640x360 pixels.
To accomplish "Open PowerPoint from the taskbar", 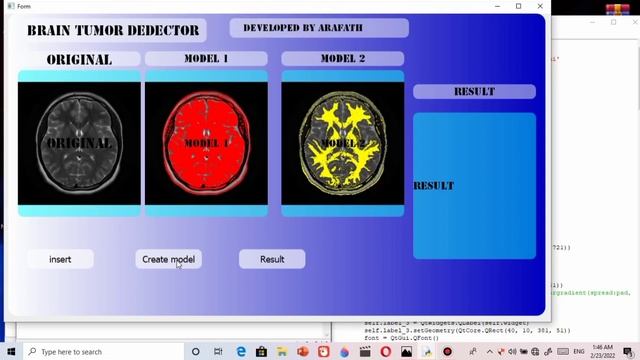I will [x=303, y=351].
